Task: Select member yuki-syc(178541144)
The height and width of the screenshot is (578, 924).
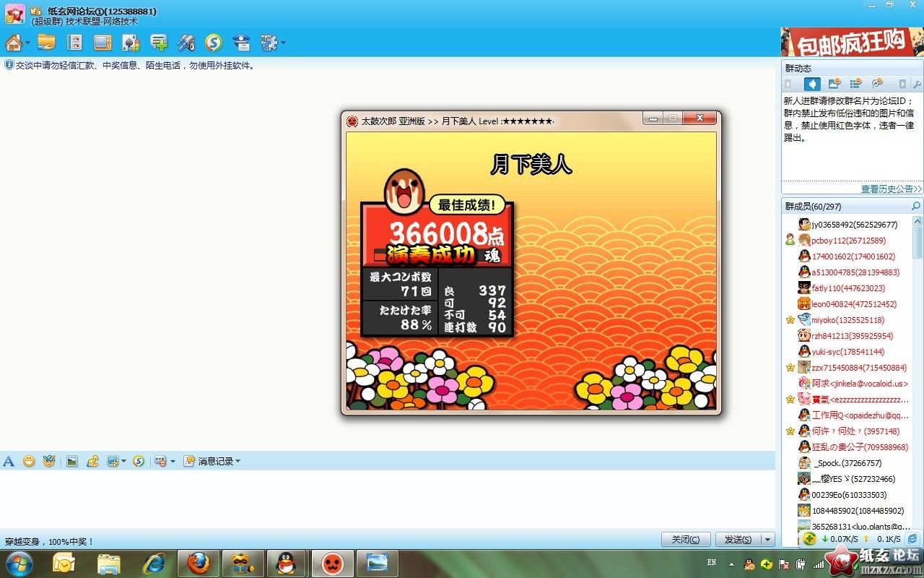Action: [x=847, y=352]
